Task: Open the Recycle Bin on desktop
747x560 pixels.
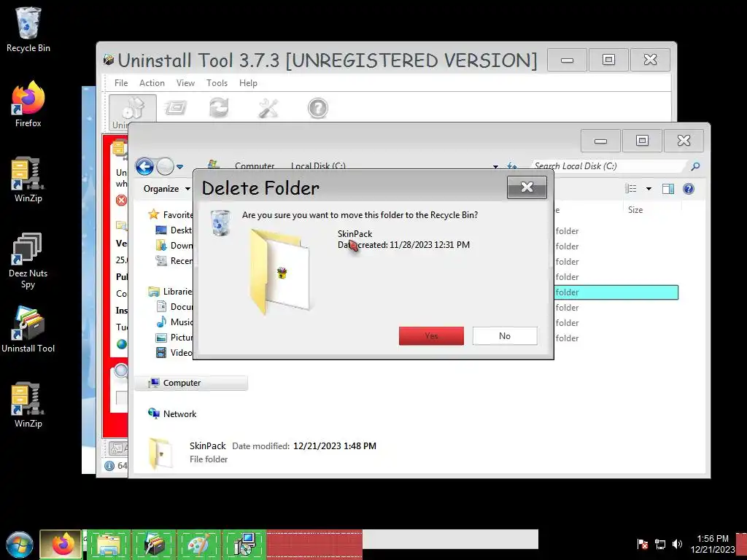Action: pyautogui.click(x=28, y=29)
